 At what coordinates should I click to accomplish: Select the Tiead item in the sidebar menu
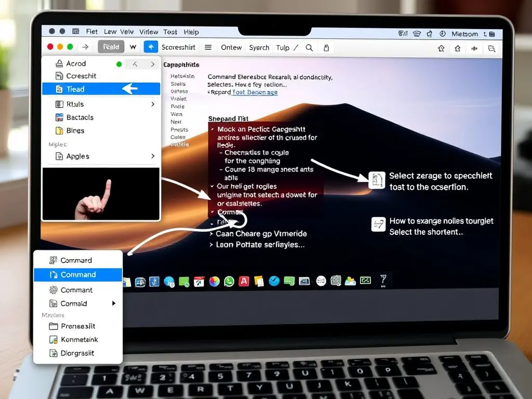(x=76, y=89)
